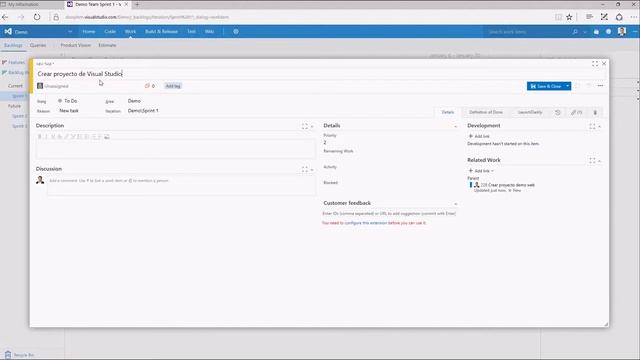Switch to the Backlogs tab
This screenshot has height=360, width=640.
[x=13, y=45]
